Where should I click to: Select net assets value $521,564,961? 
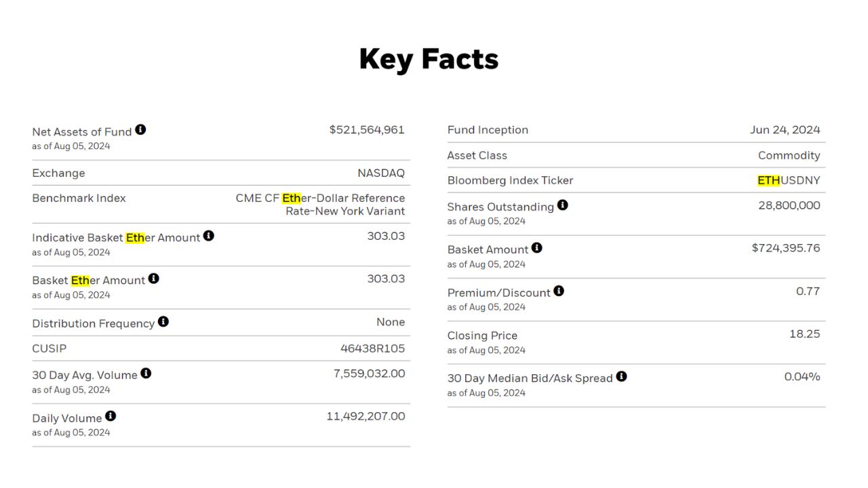coord(367,129)
